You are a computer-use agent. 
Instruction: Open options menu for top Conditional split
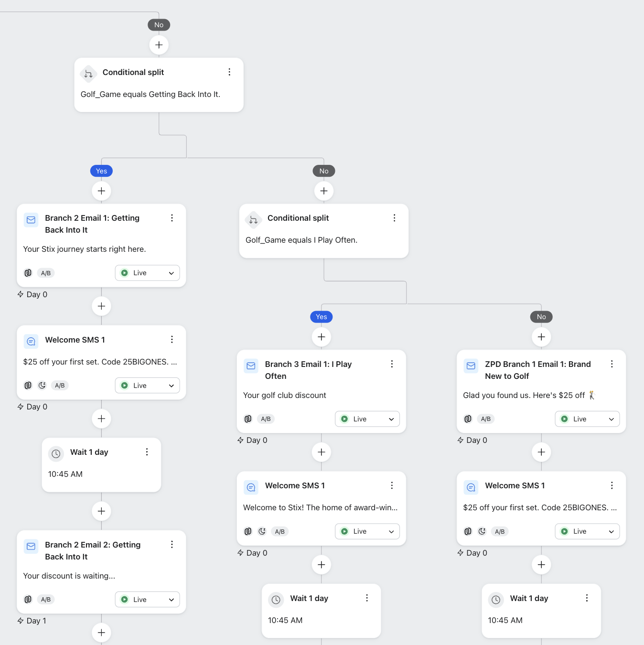point(229,72)
